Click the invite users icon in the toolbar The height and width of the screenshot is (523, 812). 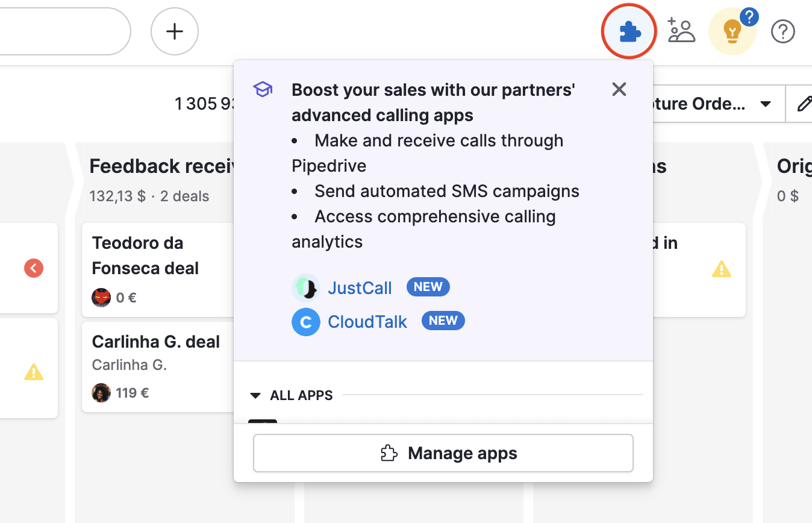681,31
